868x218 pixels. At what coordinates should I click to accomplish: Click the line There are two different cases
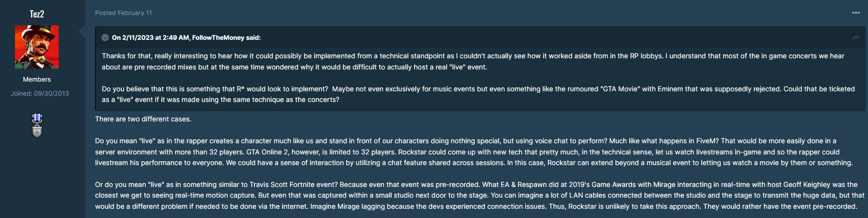coord(143,119)
